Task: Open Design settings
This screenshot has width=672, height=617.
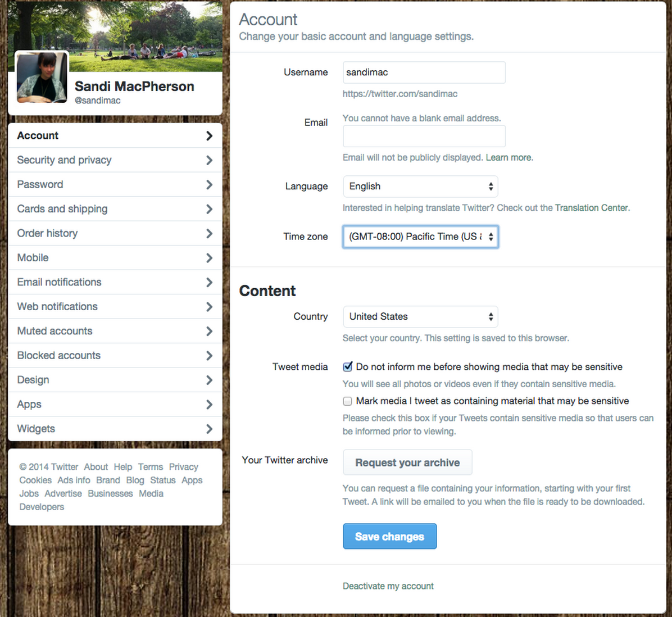Action: point(115,380)
